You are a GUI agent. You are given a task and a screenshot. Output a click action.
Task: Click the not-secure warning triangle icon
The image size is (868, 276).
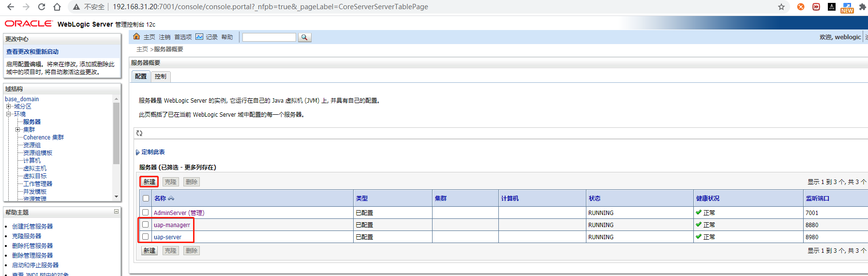[x=76, y=7]
